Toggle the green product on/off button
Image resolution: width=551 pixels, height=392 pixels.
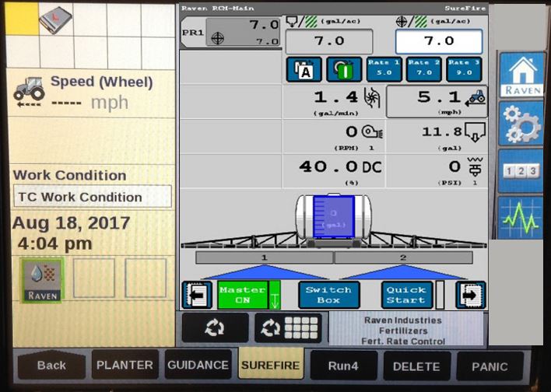tap(343, 69)
